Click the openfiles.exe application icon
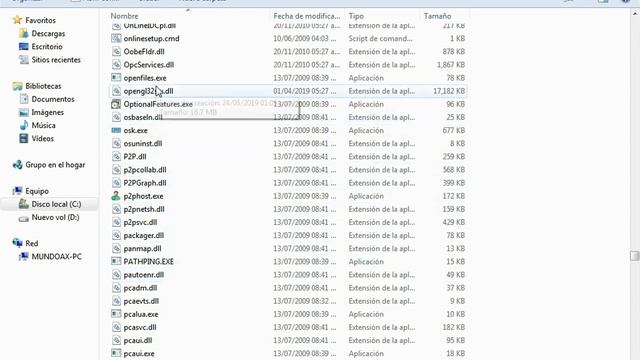The image size is (640, 360). point(116,78)
